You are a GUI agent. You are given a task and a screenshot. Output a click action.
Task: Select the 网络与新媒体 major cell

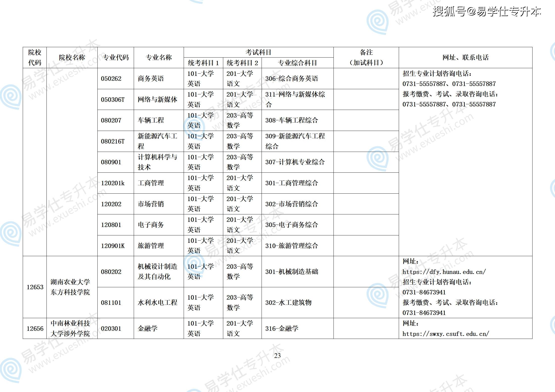(x=159, y=100)
